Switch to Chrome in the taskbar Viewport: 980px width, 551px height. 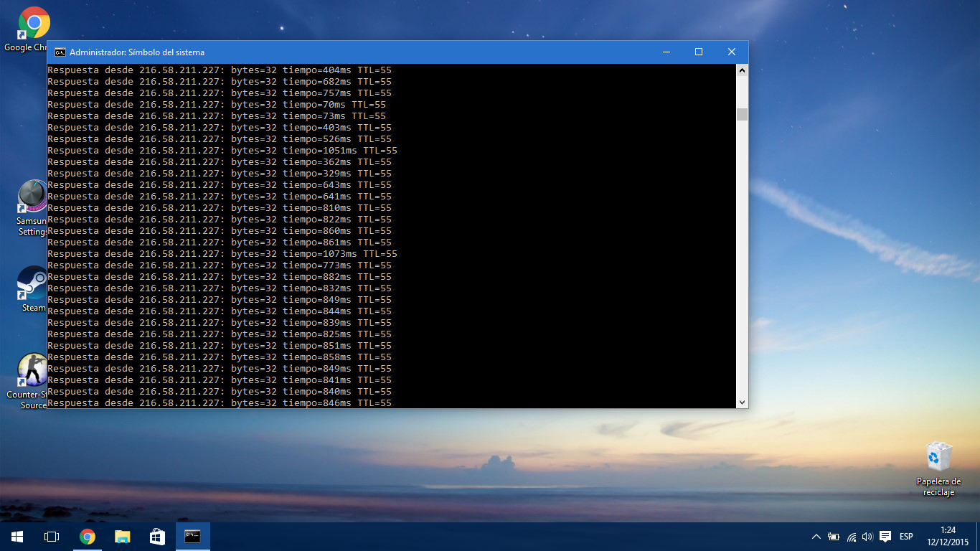pos(88,537)
